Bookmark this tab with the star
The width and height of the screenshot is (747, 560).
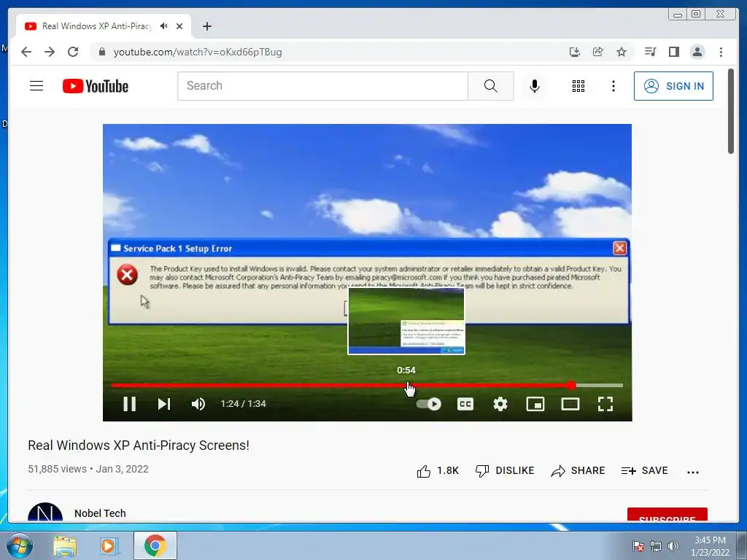click(622, 52)
